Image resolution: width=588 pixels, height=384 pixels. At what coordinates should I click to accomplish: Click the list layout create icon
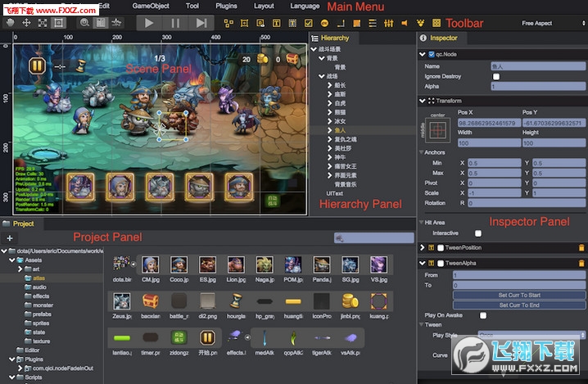(x=373, y=23)
